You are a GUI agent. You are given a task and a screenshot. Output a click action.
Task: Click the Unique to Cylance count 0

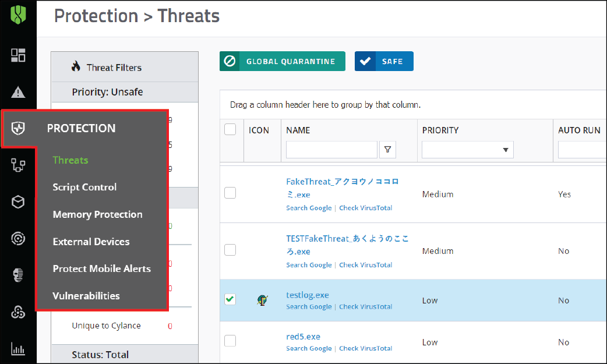click(170, 326)
